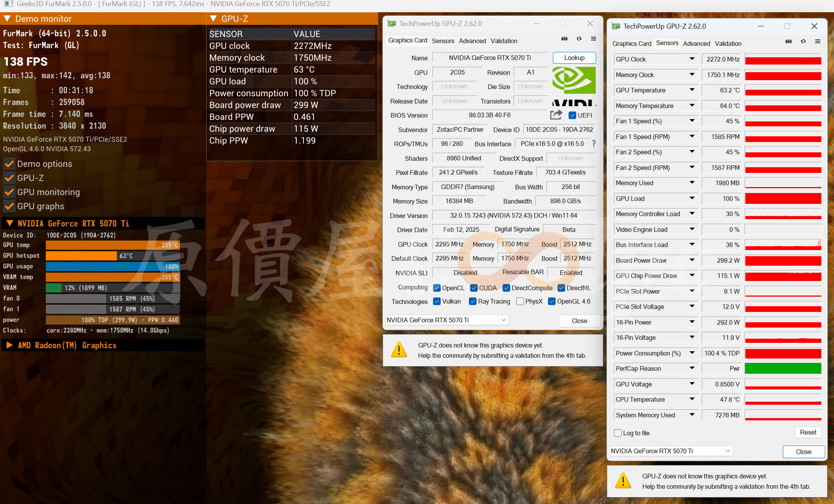The image size is (834, 504).
Task: Switch to Validation tab in right GPU-Z window
Action: pos(728,44)
